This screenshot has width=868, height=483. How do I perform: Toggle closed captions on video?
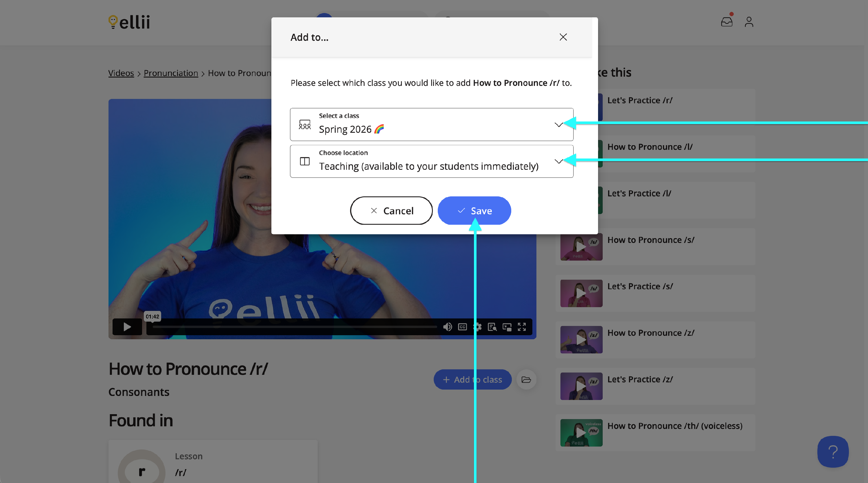tap(462, 327)
